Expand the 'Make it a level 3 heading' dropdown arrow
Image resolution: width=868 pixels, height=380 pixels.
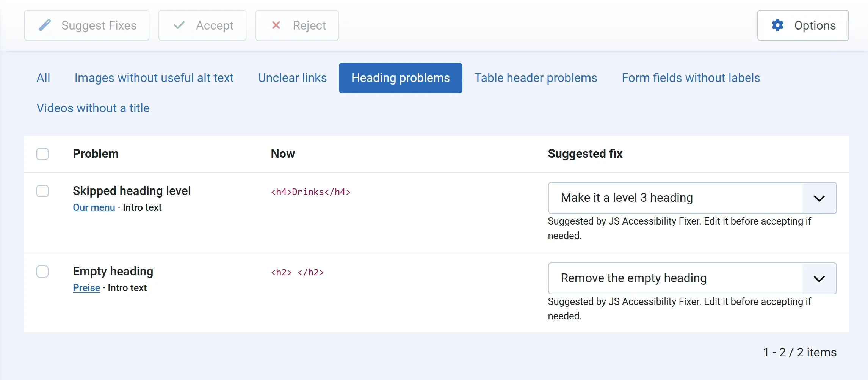tap(819, 198)
